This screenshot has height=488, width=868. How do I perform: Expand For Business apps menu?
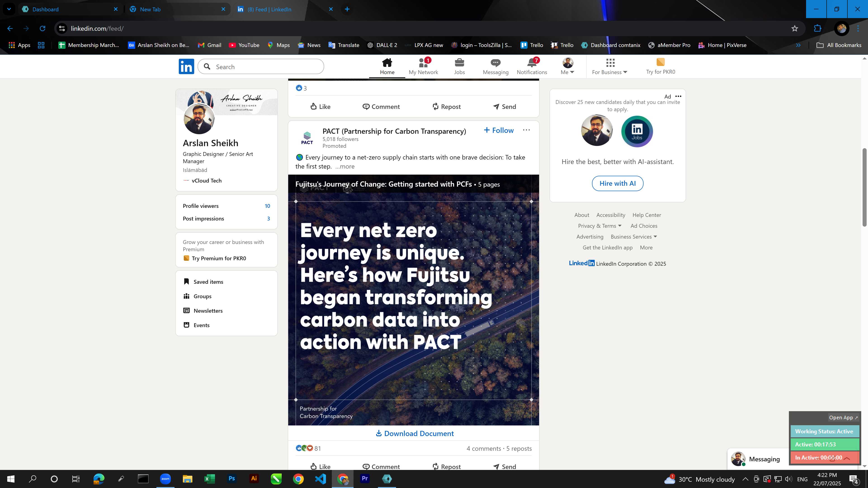coord(610,66)
